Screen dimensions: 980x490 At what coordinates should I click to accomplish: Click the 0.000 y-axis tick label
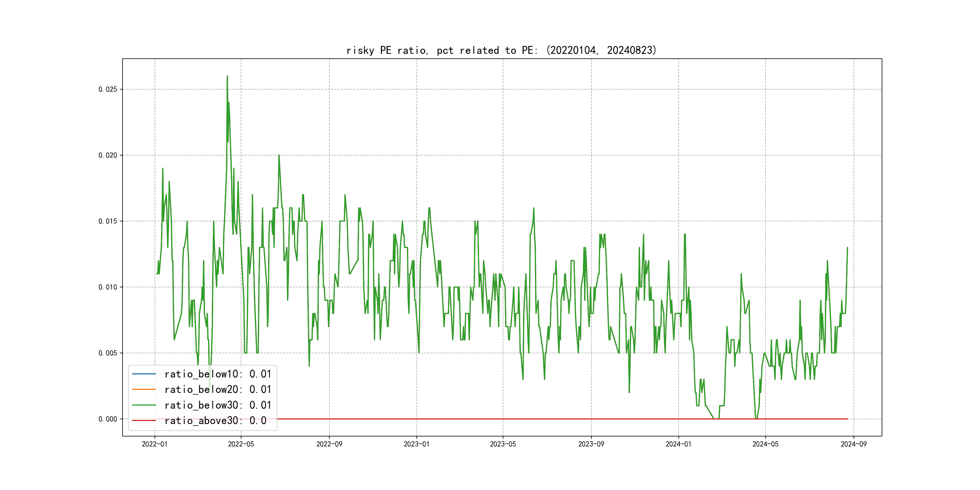point(108,419)
